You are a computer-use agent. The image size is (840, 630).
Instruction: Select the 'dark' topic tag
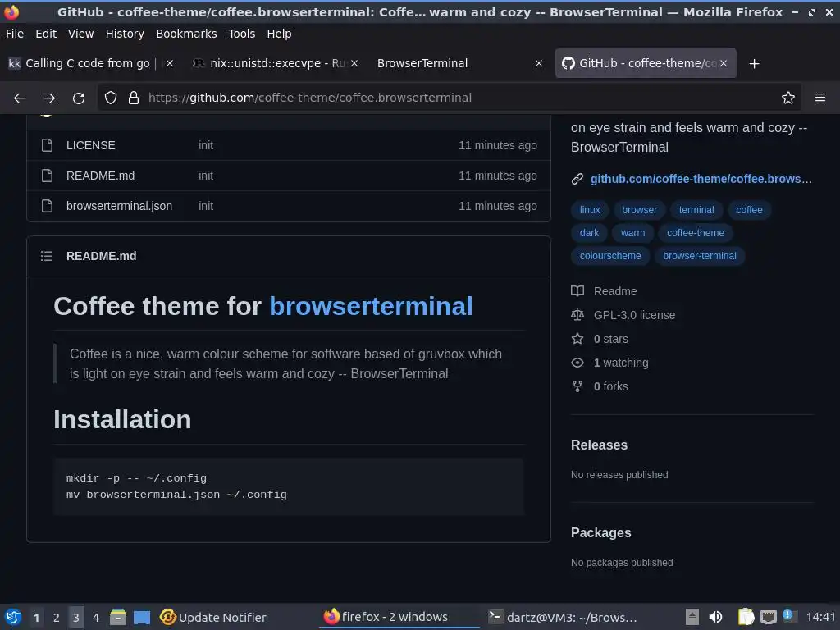tap(589, 233)
